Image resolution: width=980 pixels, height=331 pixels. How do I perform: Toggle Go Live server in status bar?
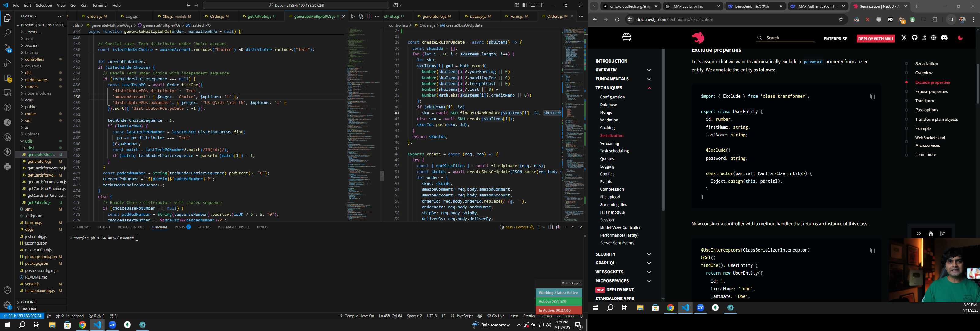[x=495, y=316]
